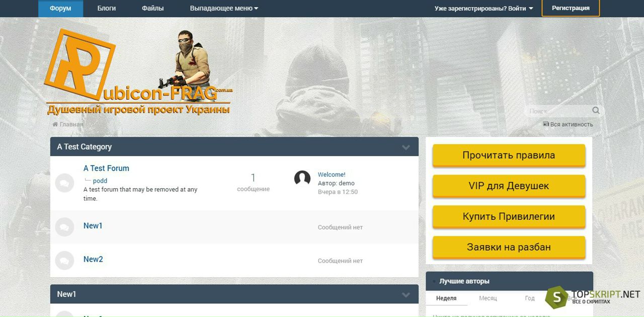Open the demo user avatar
The height and width of the screenshot is (317, 644).
[x=302, y=179]
